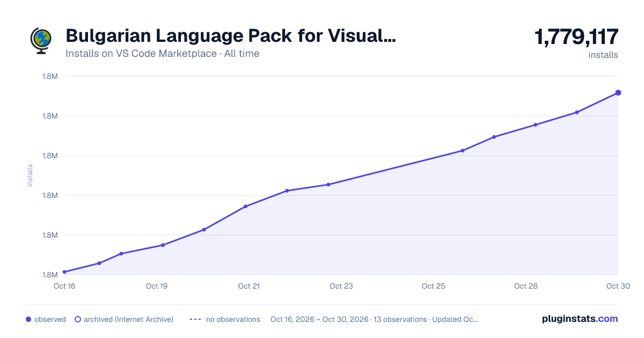Open the pluginstats.com link
The width and height of the screenshot is (644, 338).
(x=580, y=319)
